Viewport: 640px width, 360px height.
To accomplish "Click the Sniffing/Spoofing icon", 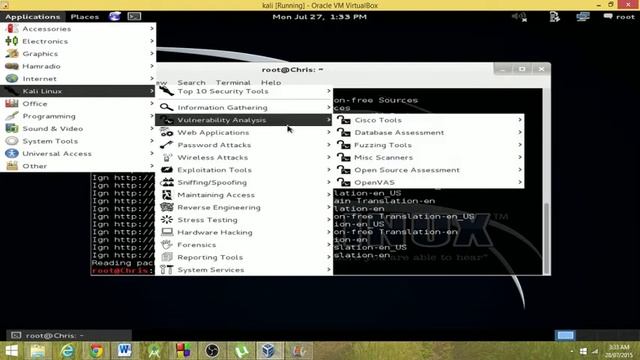I will pyautogui.click(x=167, y=182).
